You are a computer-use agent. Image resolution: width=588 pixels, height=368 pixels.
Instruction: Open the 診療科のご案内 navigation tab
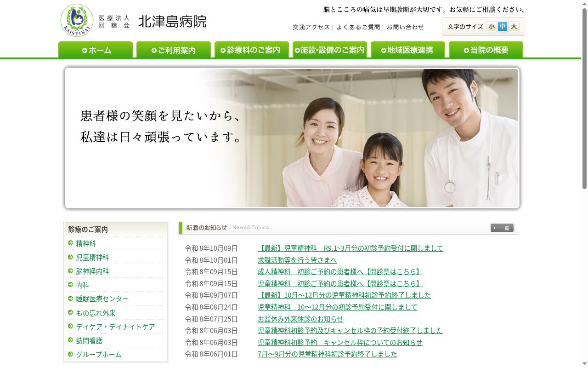(x=252, y=50)
